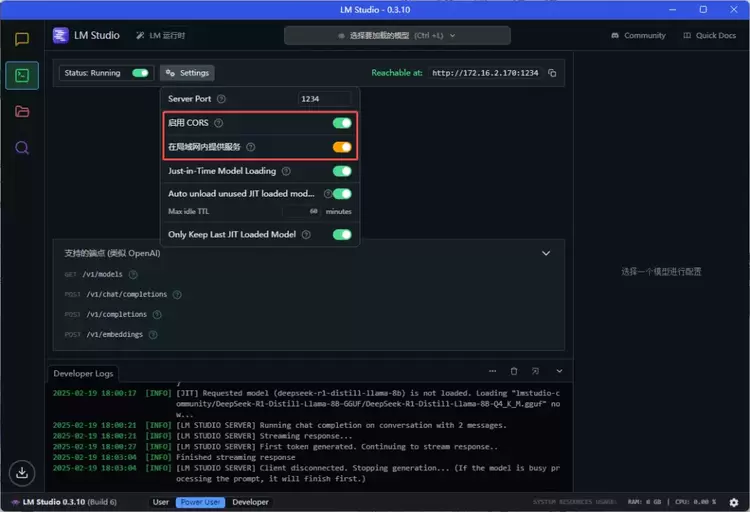The height and width of the screenshot is (512, 750).
Task: Disable the 启用 CORS toggle
Action: (x=342, y=123)
